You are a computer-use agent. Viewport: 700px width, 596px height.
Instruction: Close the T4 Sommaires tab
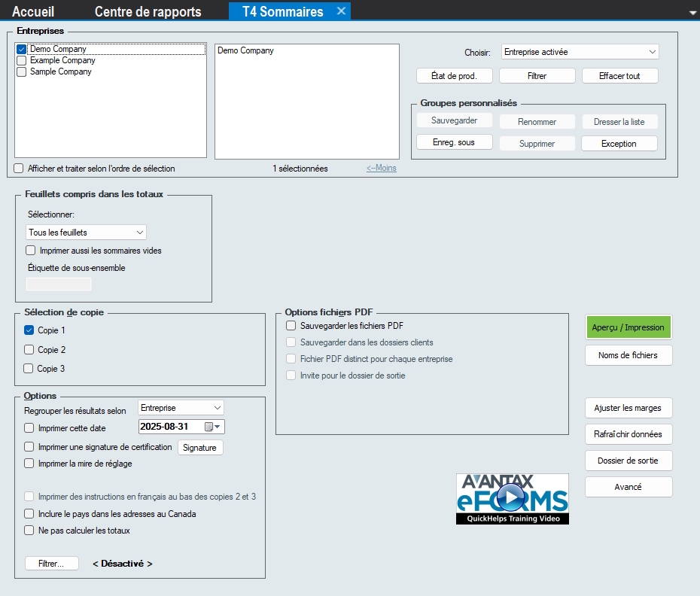[341, 11]
